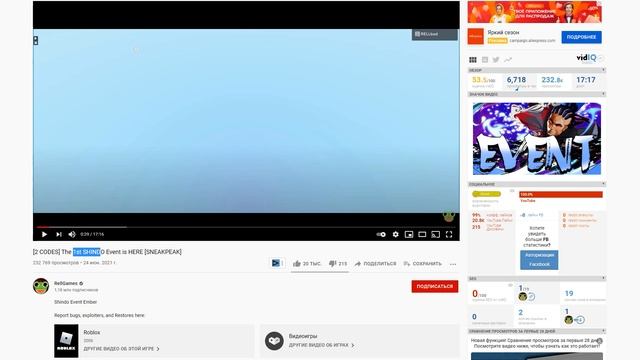Share the video via Поделиться

click(x=375, y=264)
